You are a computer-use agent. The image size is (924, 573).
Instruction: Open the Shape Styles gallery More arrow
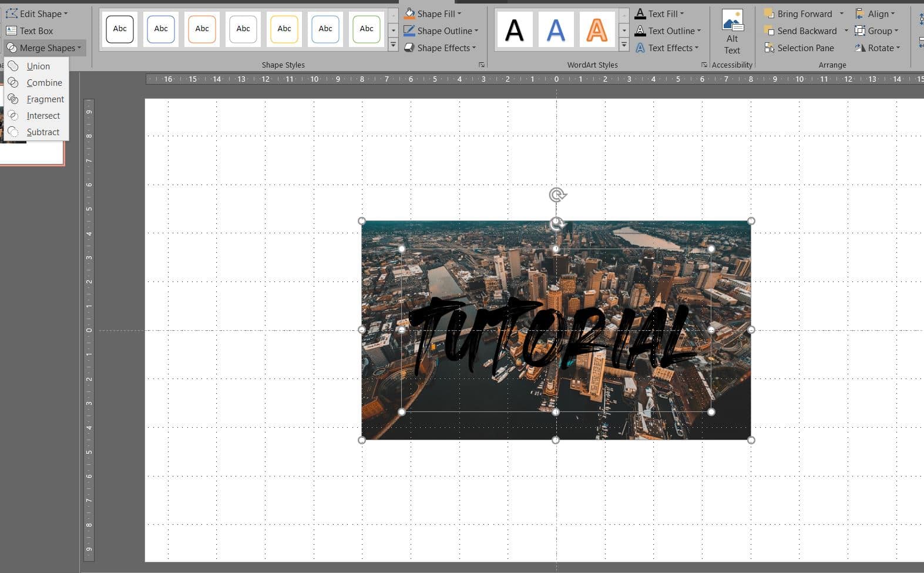(x=393, y=45)
